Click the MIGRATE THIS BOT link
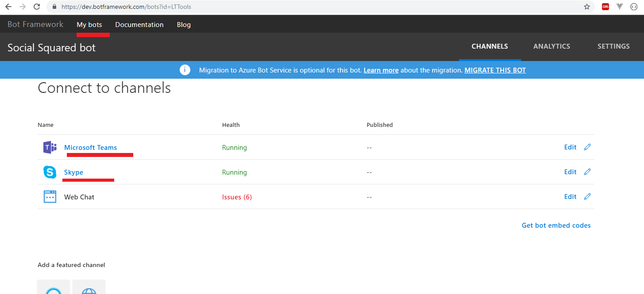The height and width of the screenshot is (294, 644). [x=495, y=70]
